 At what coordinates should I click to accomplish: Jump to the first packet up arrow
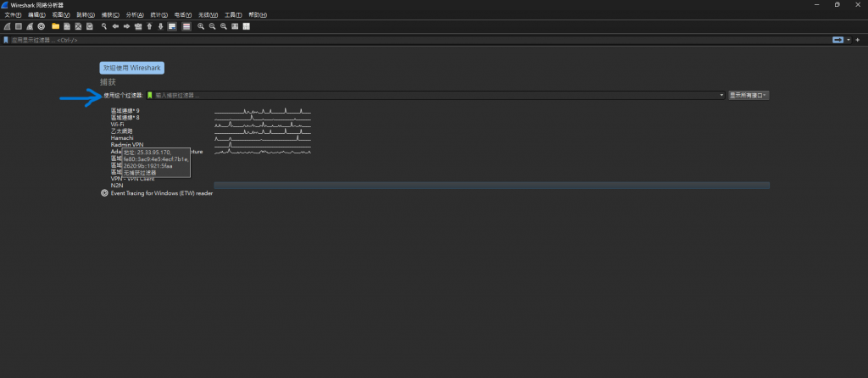[149, 26]
